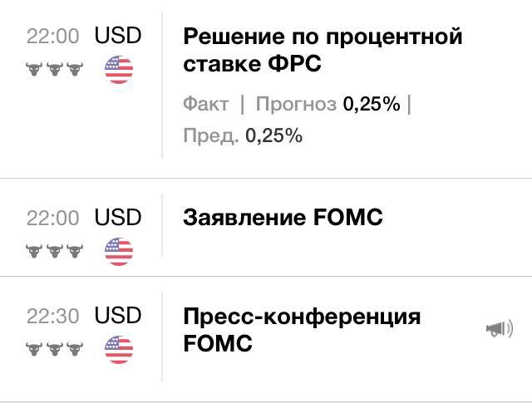This screenshot has height=403, width=532.
Task: Tap the 22:00 time in the Заявление FOMC row
Action: pos(53,218)
